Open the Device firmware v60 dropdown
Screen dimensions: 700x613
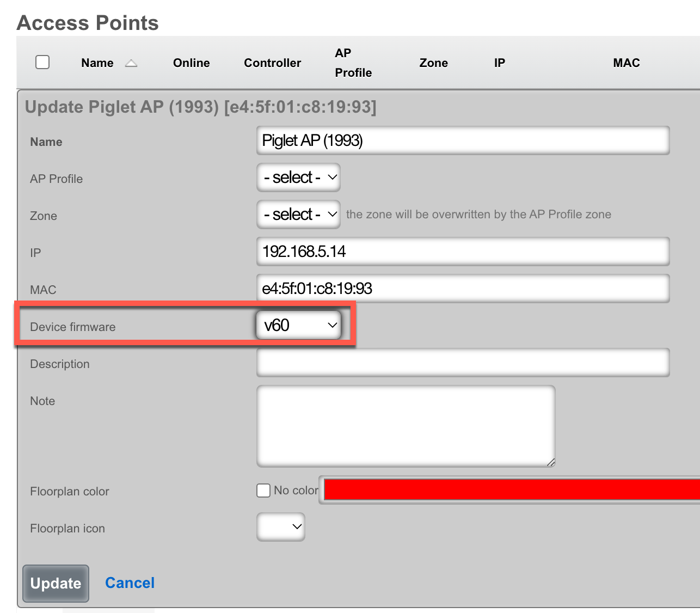(299, 326)
